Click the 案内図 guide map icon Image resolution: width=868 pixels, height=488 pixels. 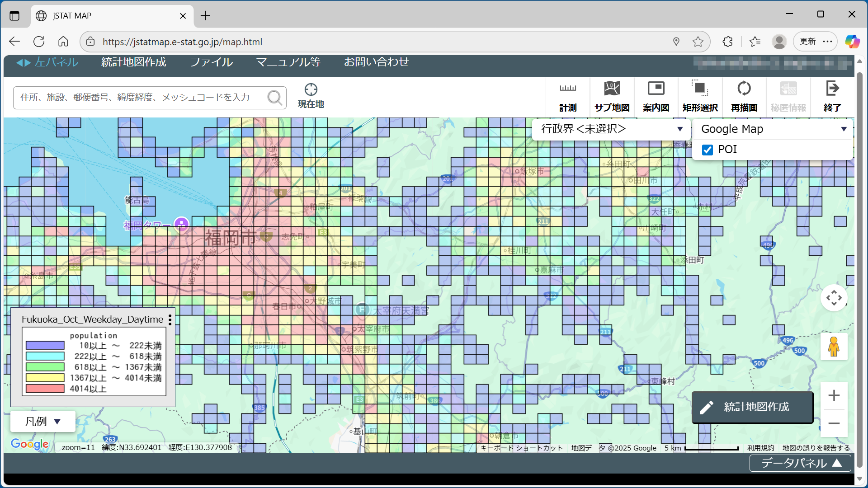pos(656,96)
